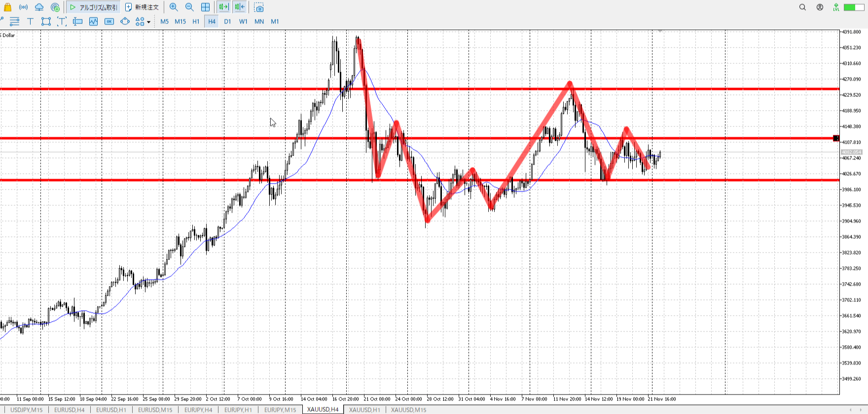Open the Market shopping bag icon

coord(7,7)
